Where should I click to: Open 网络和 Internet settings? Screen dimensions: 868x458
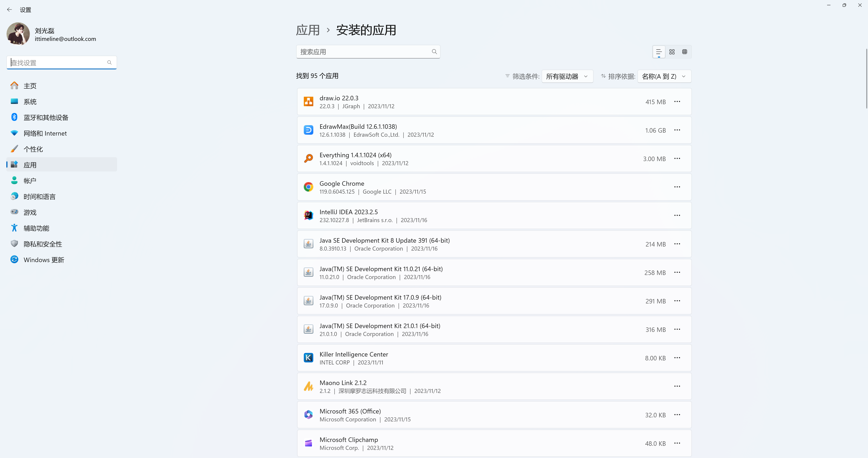(x=62, y=133)
